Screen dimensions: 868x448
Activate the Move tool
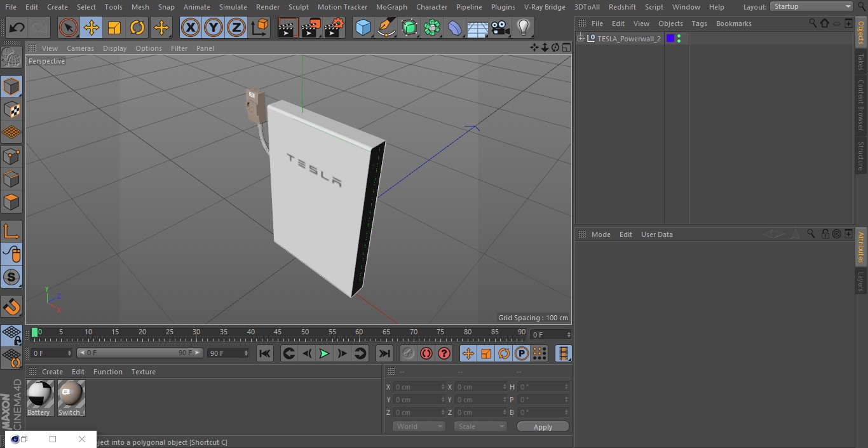pos(92,28)
